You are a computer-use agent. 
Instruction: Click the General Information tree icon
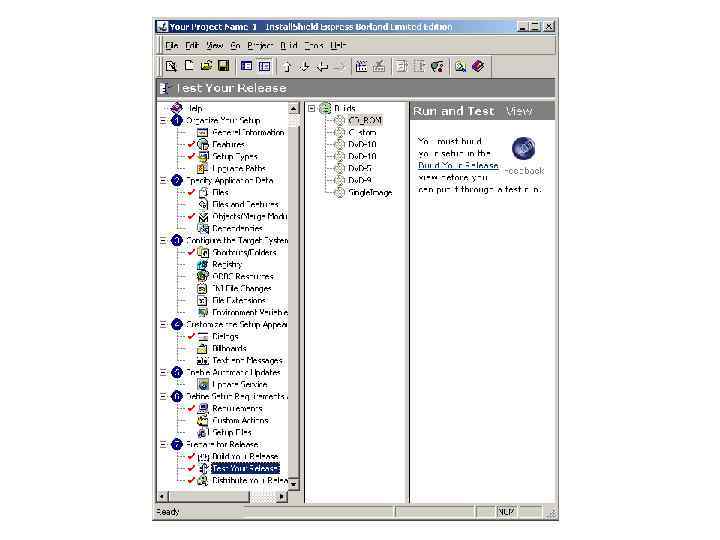coord(202,132)
